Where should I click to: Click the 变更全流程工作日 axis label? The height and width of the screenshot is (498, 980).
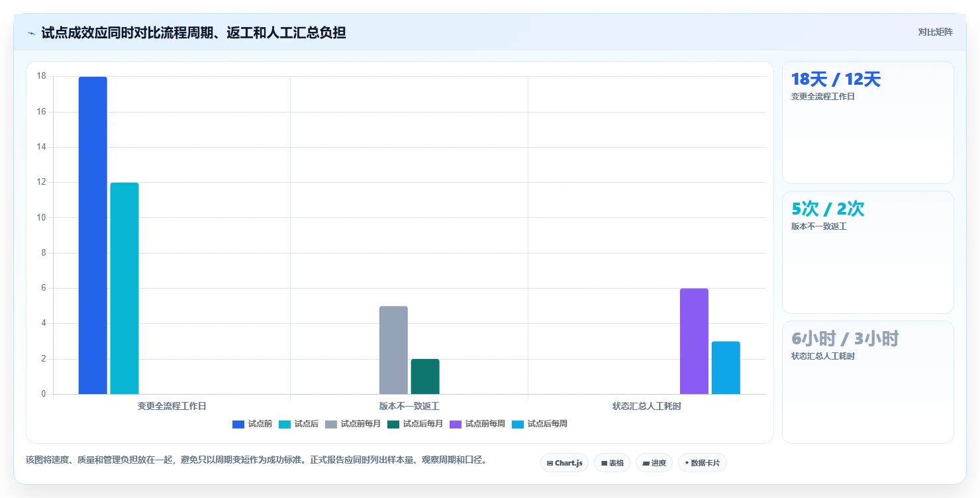171,406
